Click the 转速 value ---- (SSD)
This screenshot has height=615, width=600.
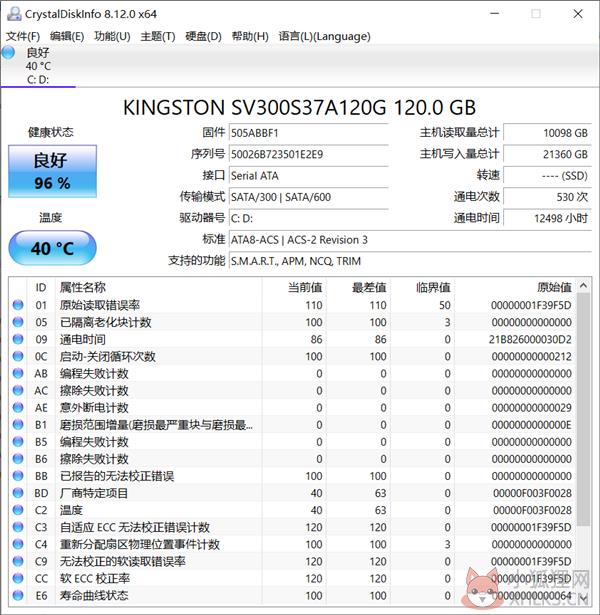(x=547, y=175)
